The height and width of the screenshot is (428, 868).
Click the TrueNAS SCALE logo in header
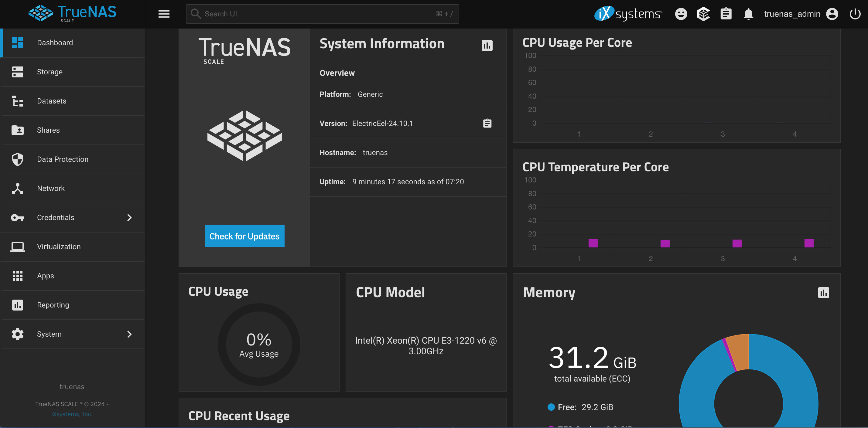pyautogui.click(x=72, y=13)
